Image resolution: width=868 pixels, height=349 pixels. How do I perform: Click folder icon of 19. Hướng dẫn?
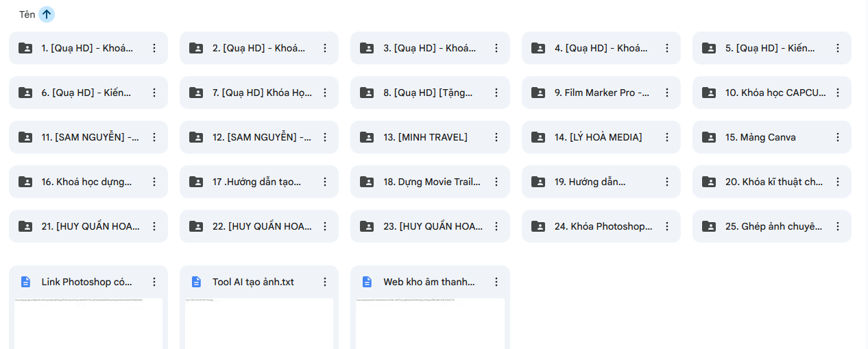(538, 182)
